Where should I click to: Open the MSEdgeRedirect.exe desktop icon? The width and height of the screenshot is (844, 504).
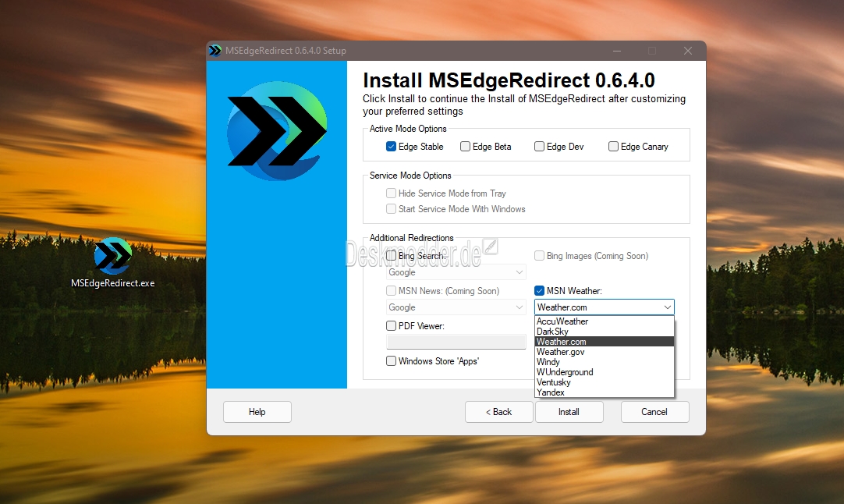(112, 263)
